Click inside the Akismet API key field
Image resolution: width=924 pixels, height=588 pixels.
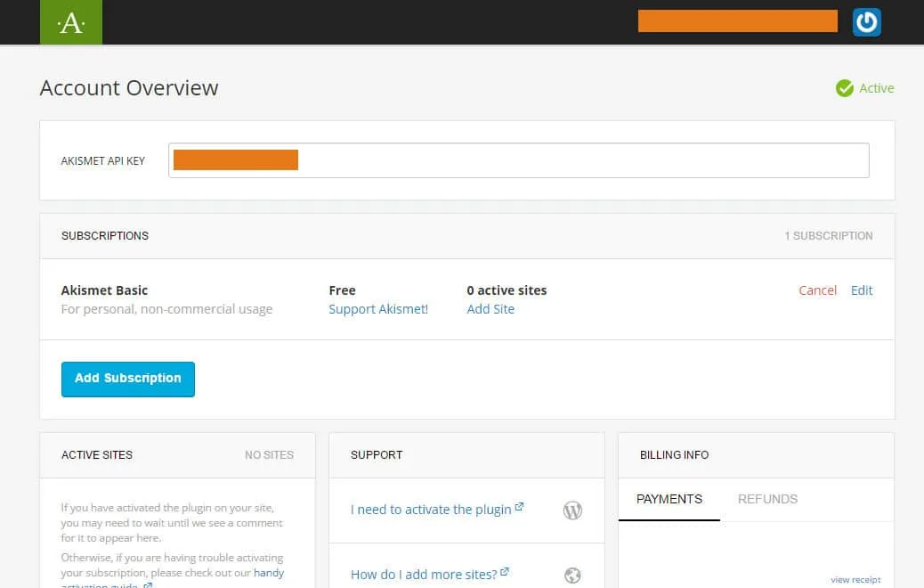[519, 160]
